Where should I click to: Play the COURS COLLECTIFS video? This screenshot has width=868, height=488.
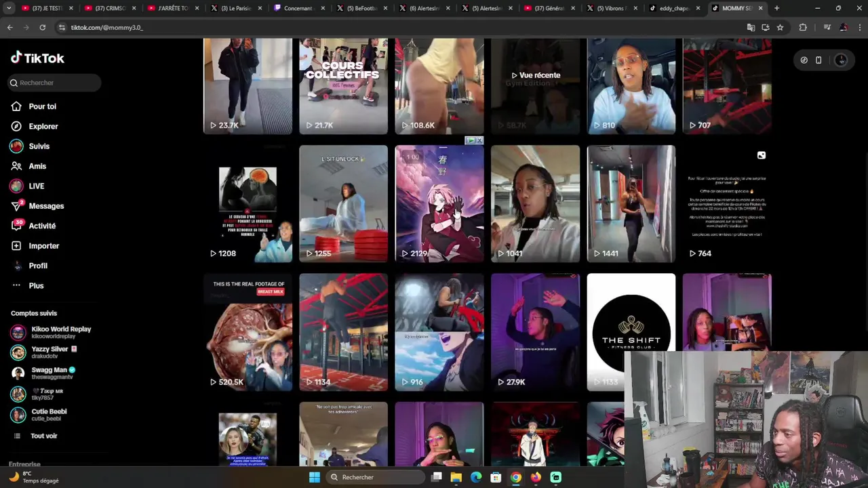tap(343, 85)
